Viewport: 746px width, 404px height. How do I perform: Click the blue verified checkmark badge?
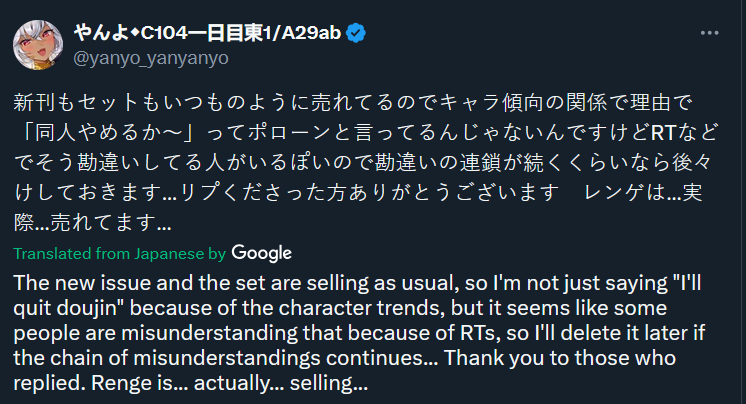[x=356, y=33]
